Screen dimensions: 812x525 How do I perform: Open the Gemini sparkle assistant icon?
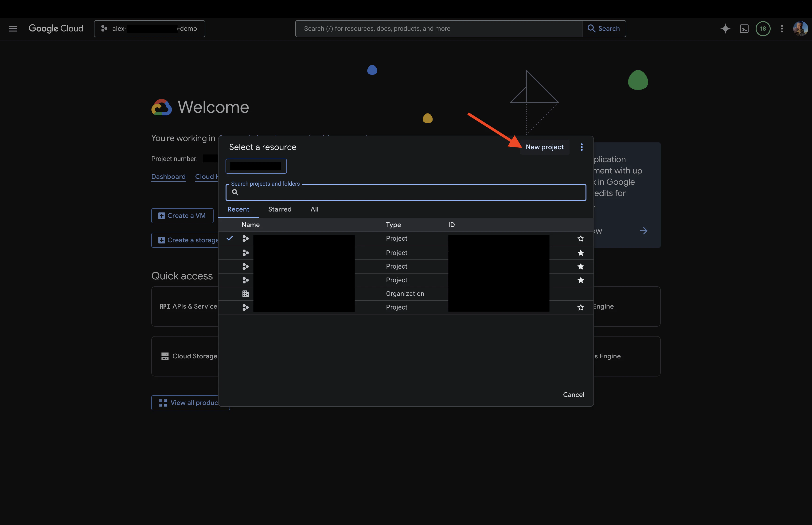[725, 29]
